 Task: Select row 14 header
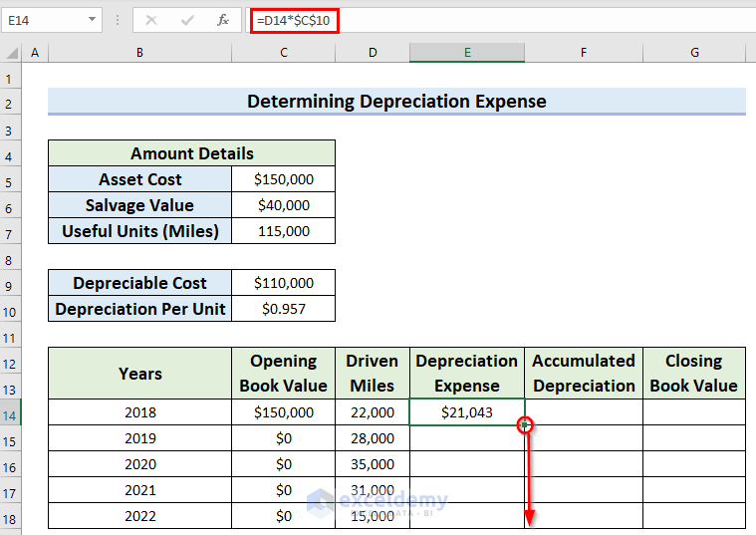pos(10,412)
